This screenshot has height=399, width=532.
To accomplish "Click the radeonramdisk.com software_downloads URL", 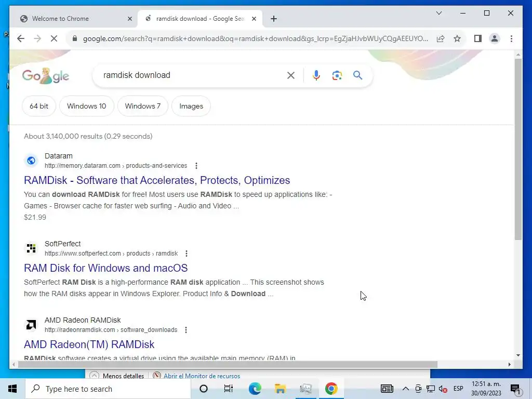I will point(111,330).
